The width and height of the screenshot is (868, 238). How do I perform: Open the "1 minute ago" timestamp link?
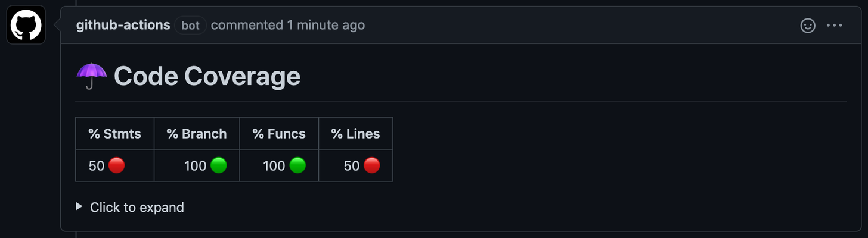[x=325, y=25]
